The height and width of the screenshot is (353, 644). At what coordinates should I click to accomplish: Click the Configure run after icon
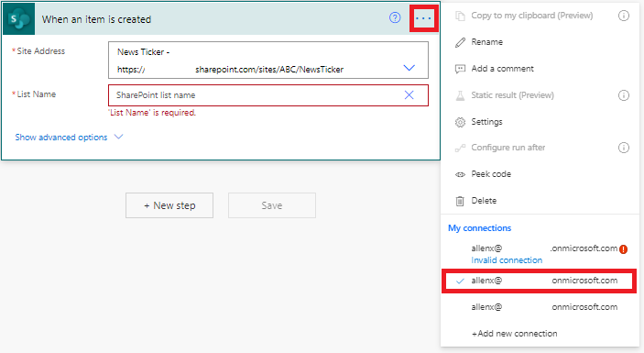pyautogui.click(x=460, y=148)
